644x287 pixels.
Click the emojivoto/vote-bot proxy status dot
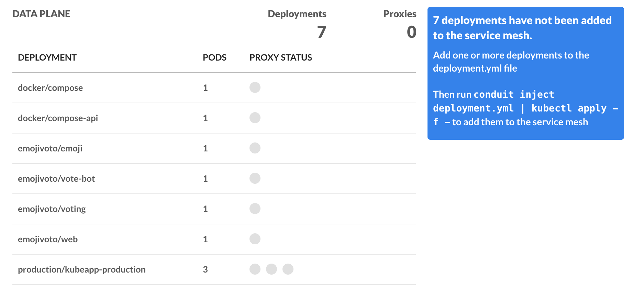point(255,178)
